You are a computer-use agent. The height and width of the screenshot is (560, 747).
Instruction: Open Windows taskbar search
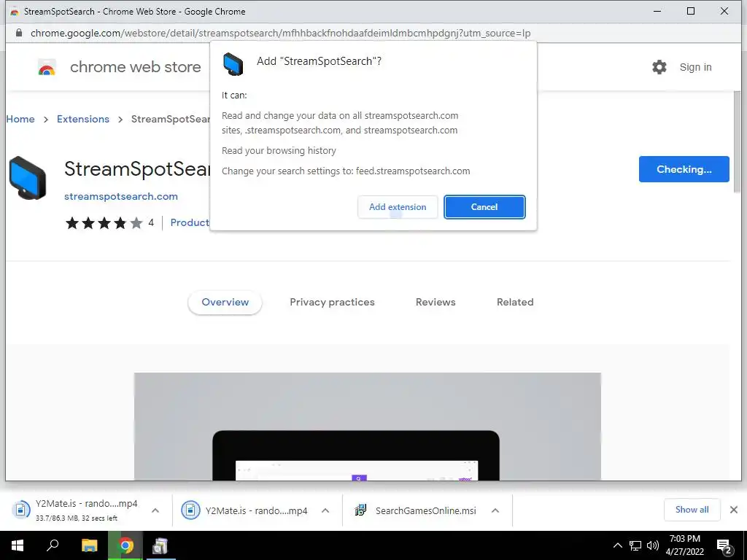point(53,545)
